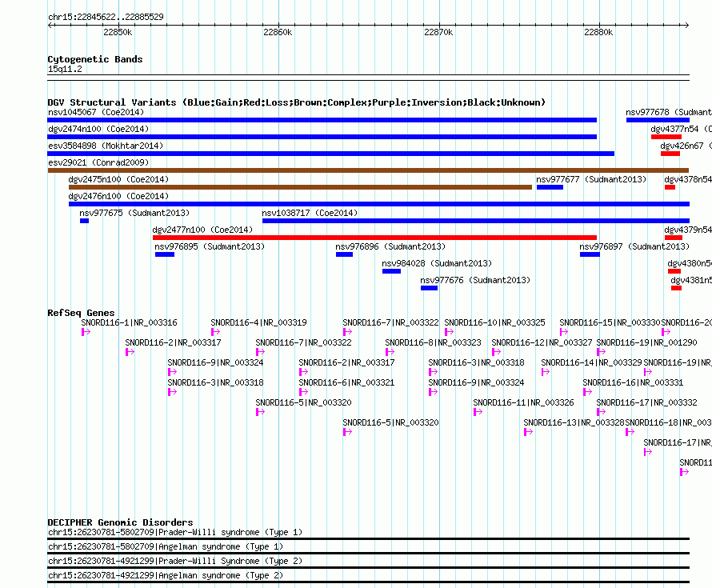The height and width of the screenshot is (588, 712).
Task: Click the 22870k ruler tick label
Action: coord(438,32)
